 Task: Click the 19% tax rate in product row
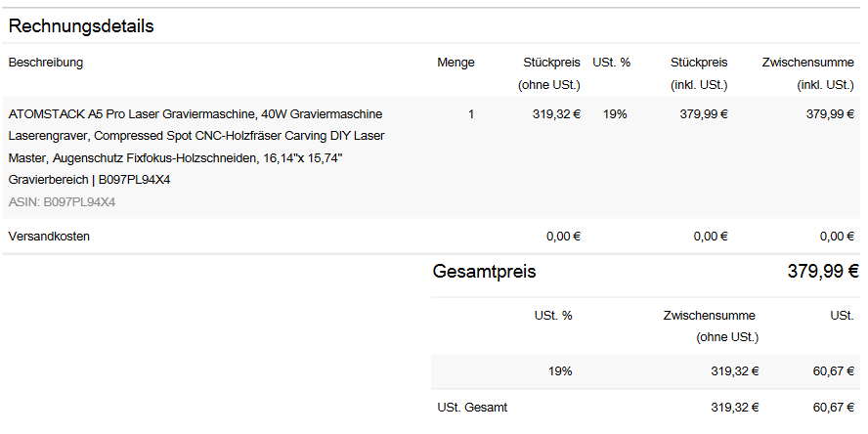(x=615, y=114)
